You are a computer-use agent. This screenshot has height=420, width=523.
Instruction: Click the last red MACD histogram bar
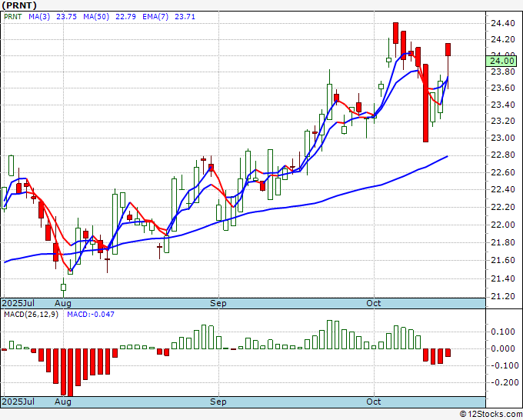click(448, 353)
